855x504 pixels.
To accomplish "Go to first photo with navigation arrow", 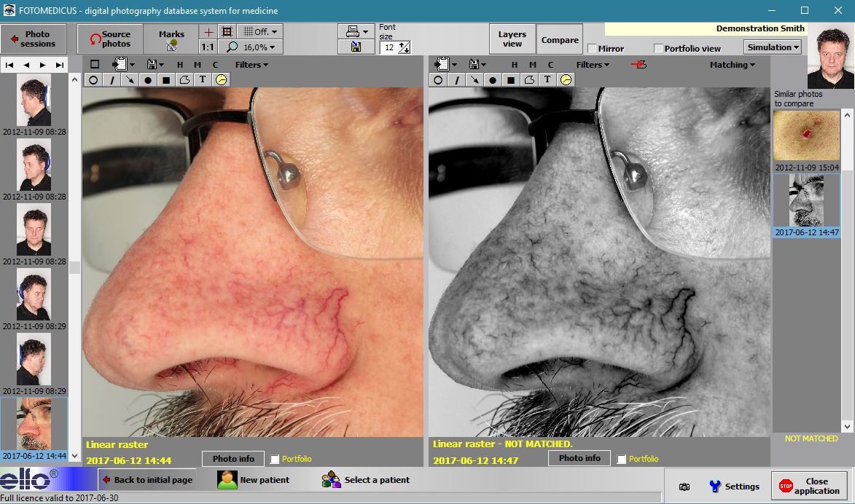I will click(9, 65).
